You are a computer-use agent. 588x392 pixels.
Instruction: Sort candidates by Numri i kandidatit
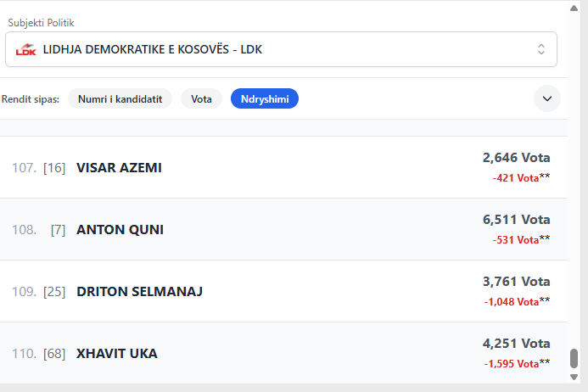click(x=120, y=99)
